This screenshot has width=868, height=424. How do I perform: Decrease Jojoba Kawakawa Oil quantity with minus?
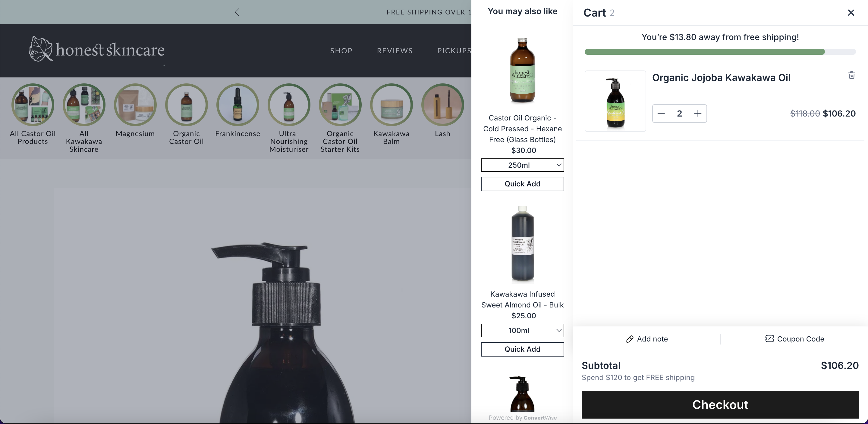pyautogui.click(x=661, y=114)
